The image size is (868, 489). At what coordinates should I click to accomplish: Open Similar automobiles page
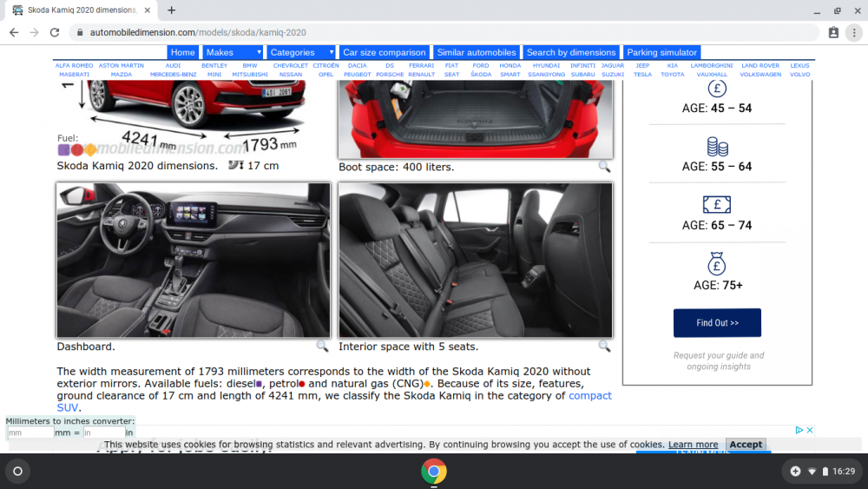[x=476, y=52]
